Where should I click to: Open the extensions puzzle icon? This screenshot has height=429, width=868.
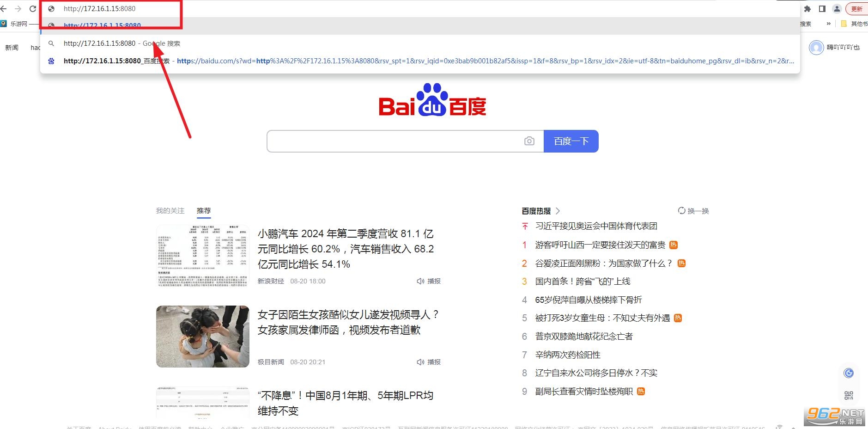807,9
